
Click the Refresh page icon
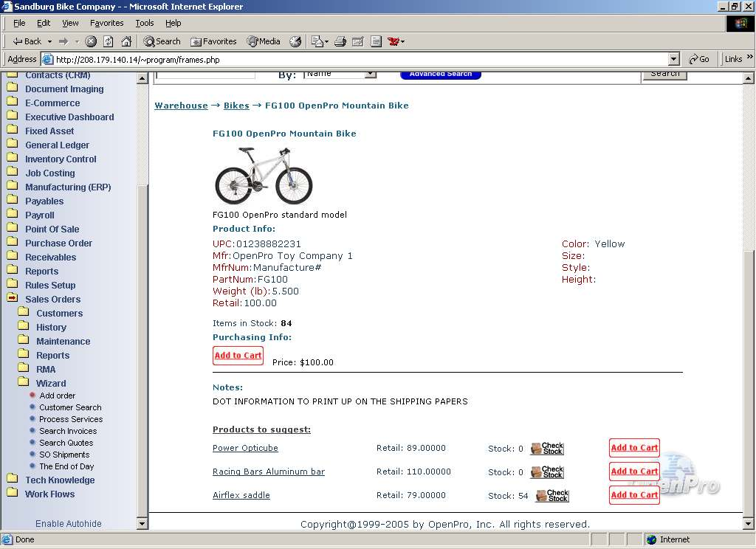[109, 41]
